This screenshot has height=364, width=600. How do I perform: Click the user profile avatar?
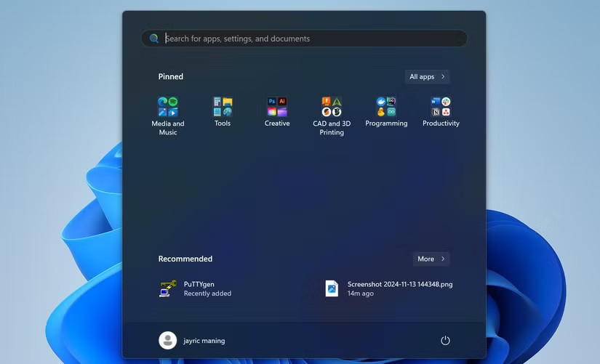coord(168,341)
